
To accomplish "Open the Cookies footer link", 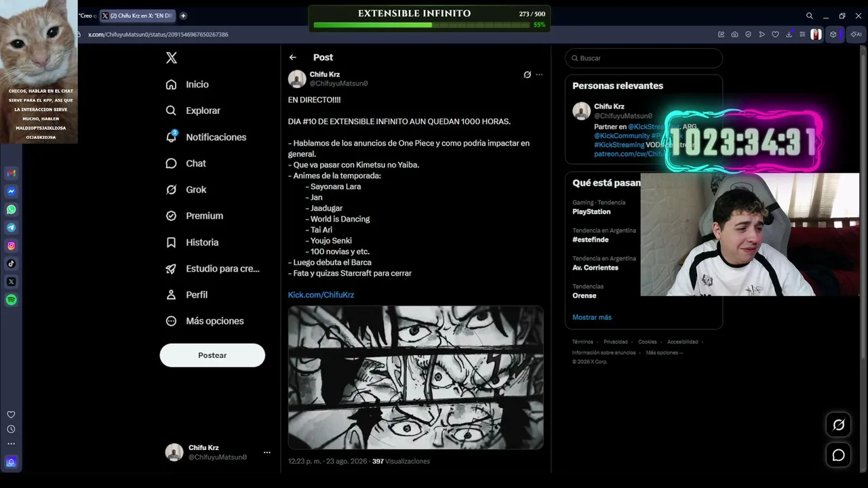I will [x=648, y=342].
